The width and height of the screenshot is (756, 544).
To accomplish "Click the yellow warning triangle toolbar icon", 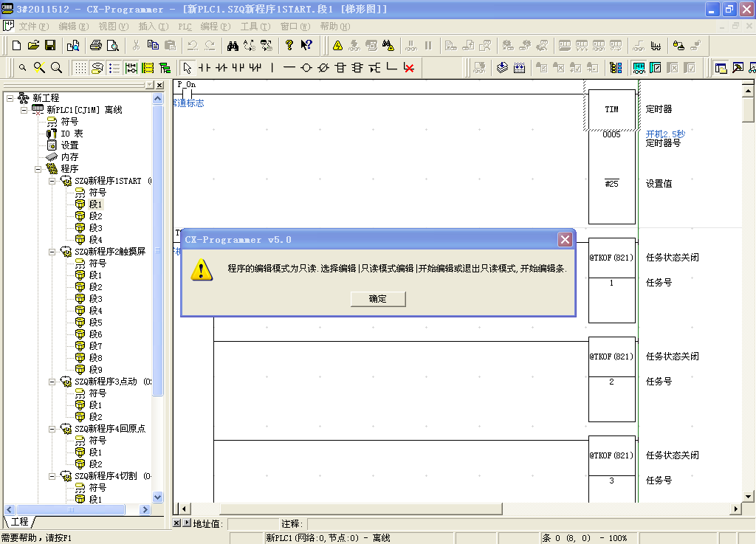I will coord(337,45).
